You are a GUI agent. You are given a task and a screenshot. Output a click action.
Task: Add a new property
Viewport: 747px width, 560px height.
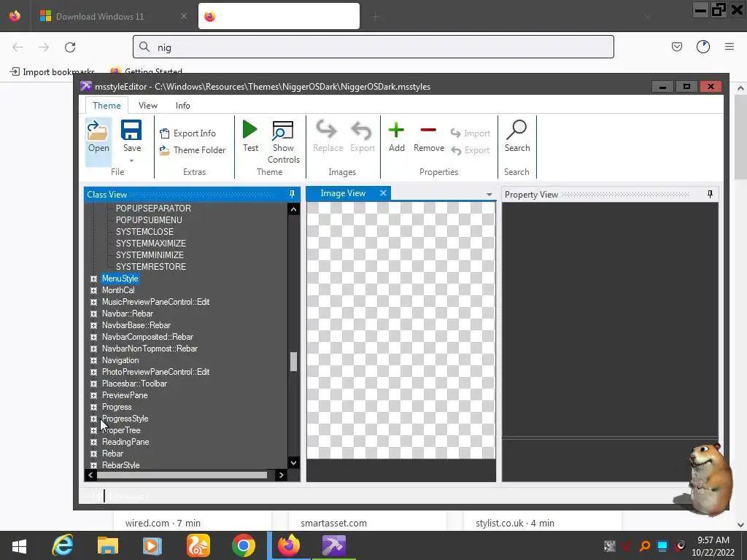(x=396, y=136)
